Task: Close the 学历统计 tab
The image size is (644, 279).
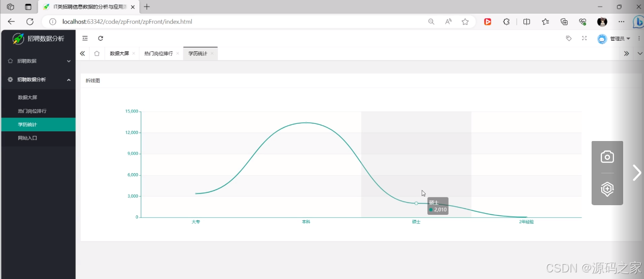Action: tap(212, 53)
